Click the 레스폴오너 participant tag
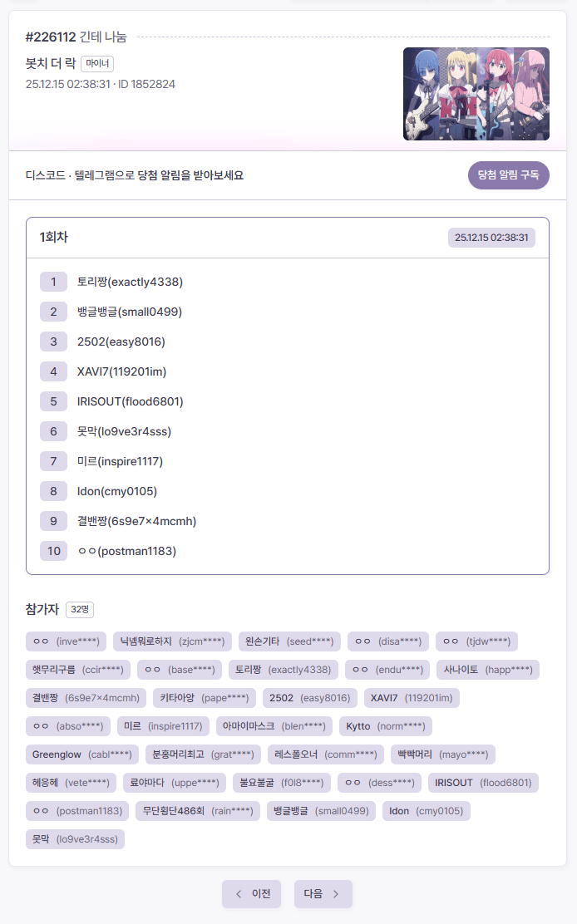This screenshot has width=577, height=924. point(326,754)
